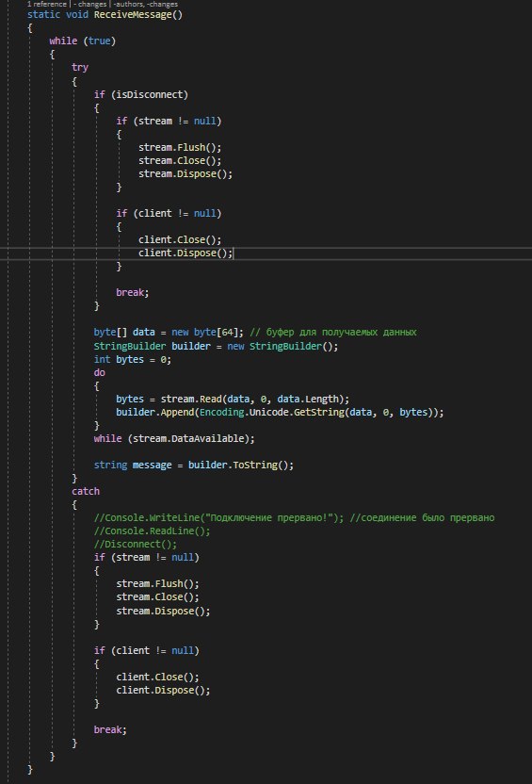Viewport: 532px width, 784px height.
Task: Click the commented "//Disconnect();" line
Action: pos(136,544)
